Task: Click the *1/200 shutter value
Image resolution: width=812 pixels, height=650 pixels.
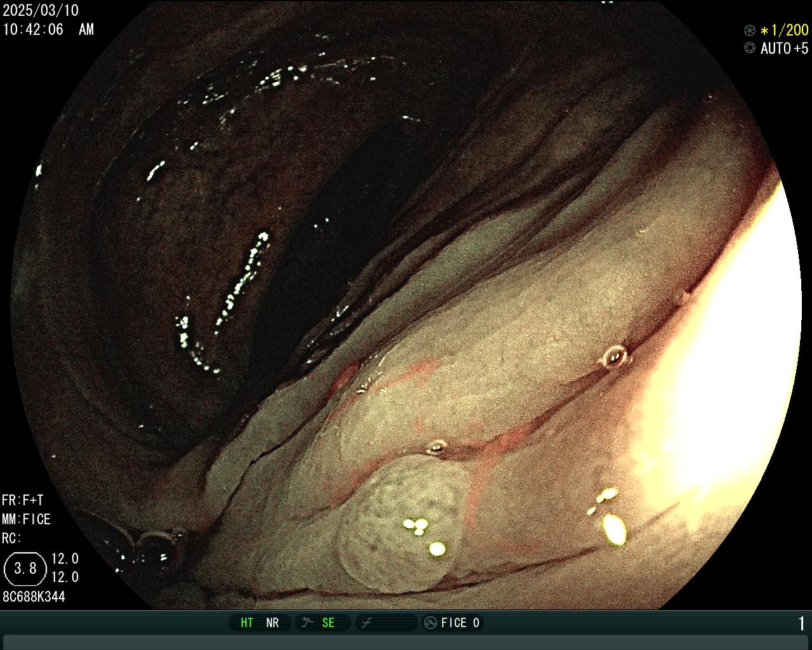Action: click(784, 30)
